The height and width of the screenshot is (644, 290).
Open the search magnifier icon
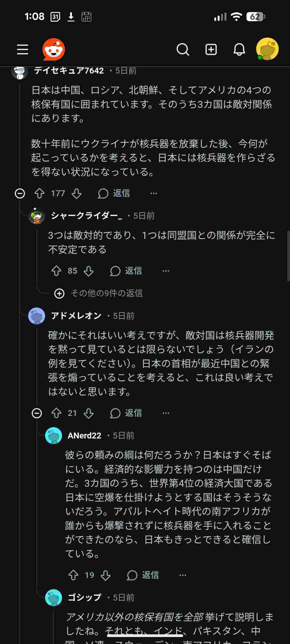point(183,50)
